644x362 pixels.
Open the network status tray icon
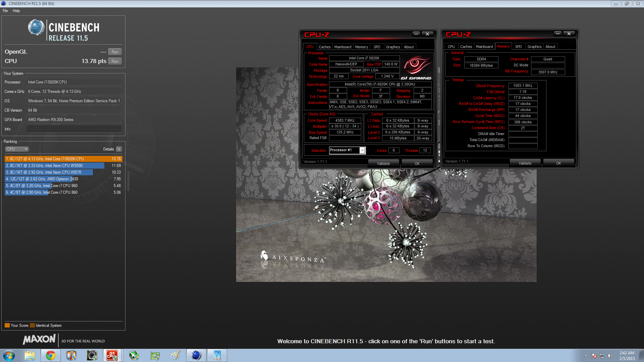pyautogui.click(x=602, y=356)
